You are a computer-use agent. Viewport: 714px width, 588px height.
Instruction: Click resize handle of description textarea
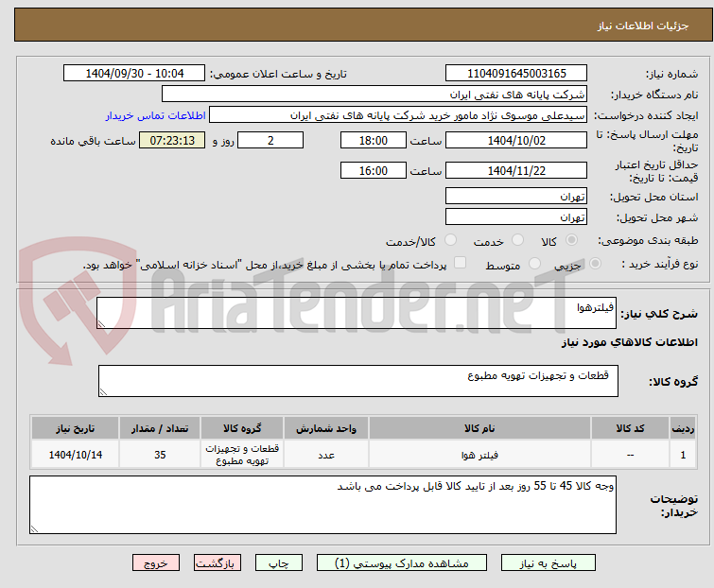coord(101,324)
